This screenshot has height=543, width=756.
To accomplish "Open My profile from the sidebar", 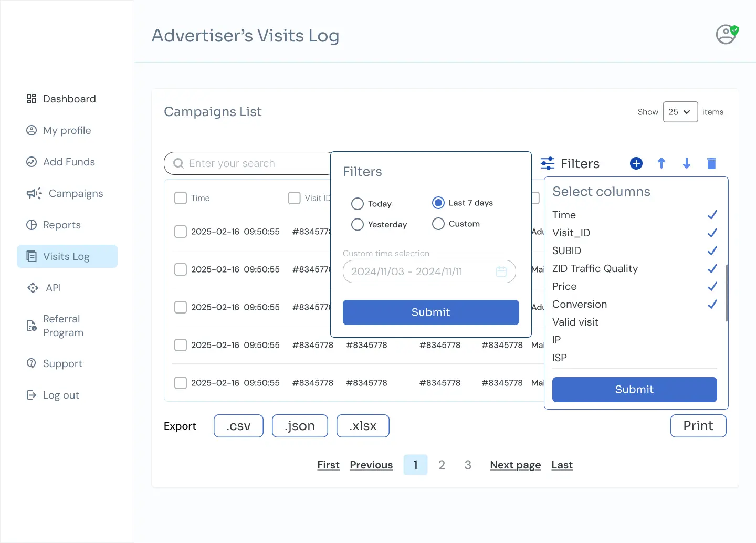I will tap(67, 130).
